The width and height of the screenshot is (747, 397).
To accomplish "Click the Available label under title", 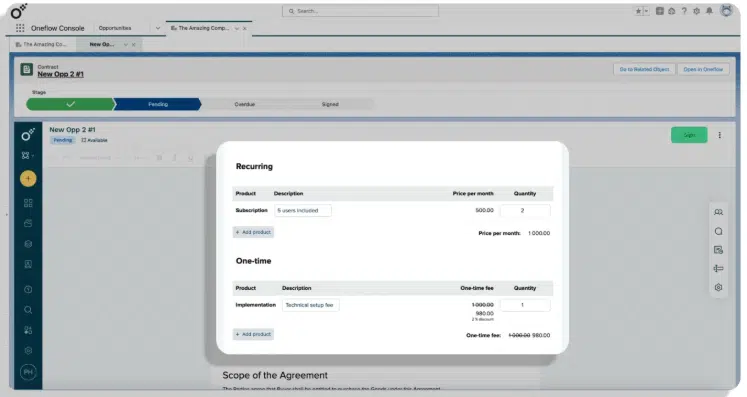I will click(94, 140).
